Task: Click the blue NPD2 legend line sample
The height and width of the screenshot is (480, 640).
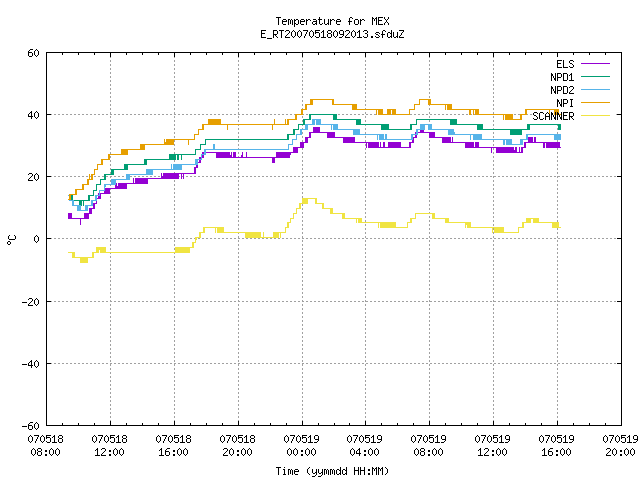Action: [x=595, y=90]
